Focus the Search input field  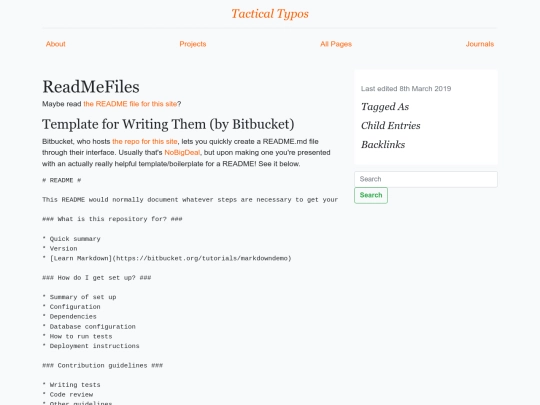click(426, 179)
